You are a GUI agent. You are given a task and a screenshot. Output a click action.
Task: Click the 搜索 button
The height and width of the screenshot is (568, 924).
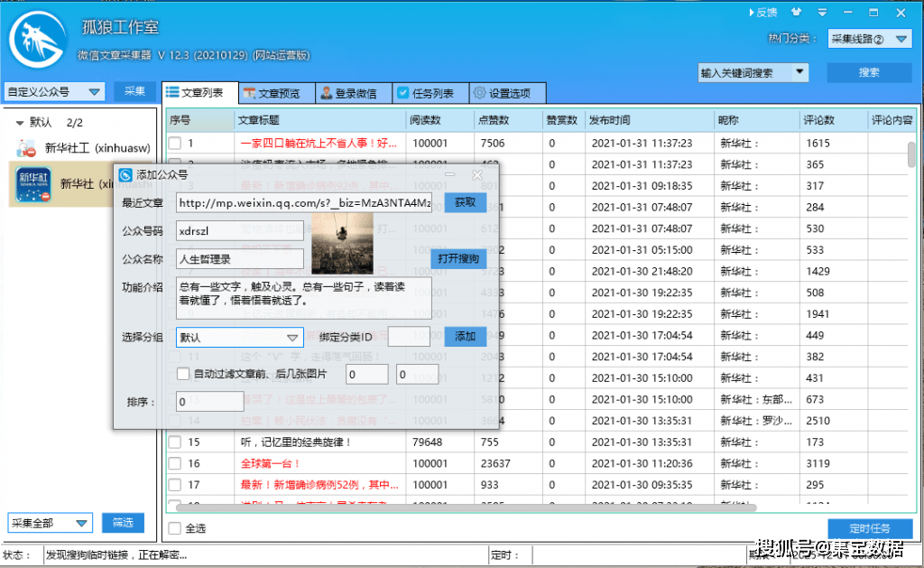[x=869, y=72]
